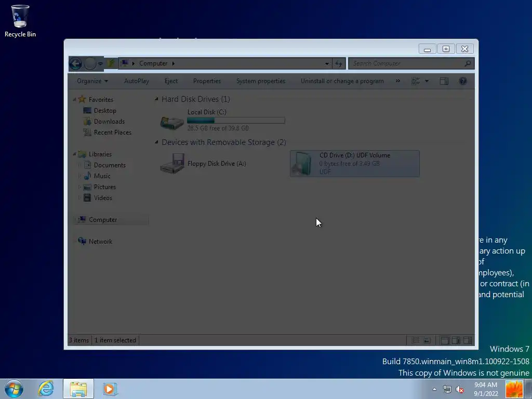
Task: Open the clock showing 9:04 AM
Action: pos(486,389)
